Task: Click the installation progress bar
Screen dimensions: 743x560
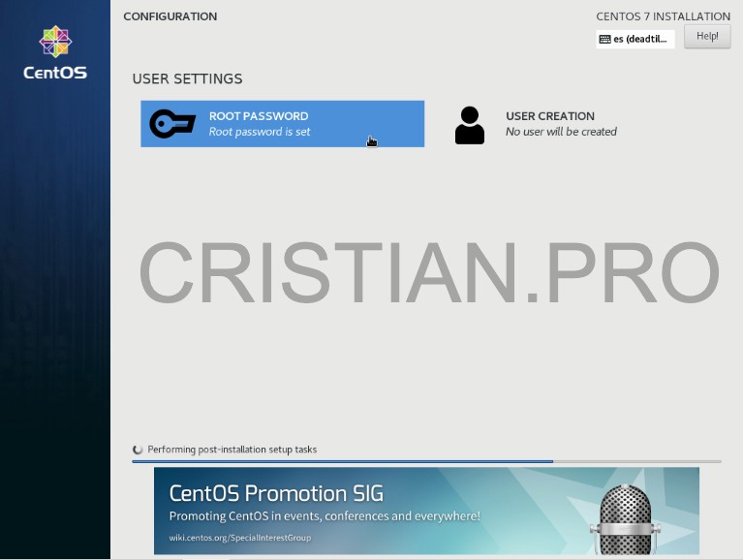Action: (x=426, y=461)
